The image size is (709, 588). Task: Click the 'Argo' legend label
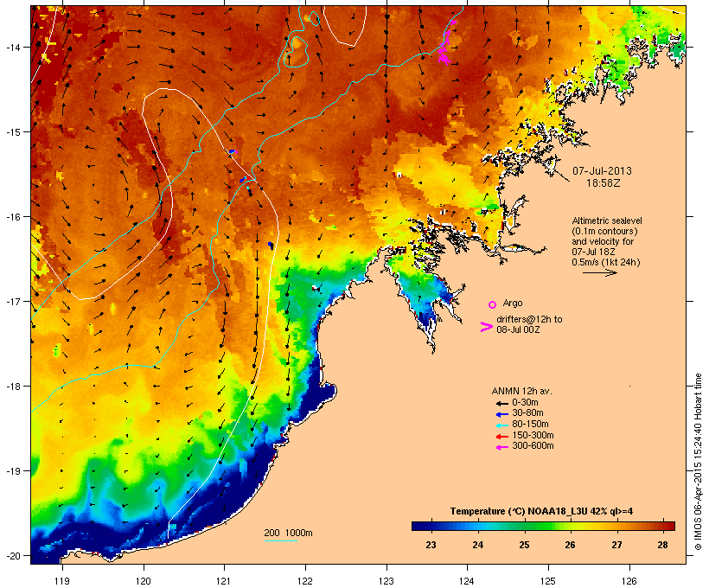click(513, 303)
